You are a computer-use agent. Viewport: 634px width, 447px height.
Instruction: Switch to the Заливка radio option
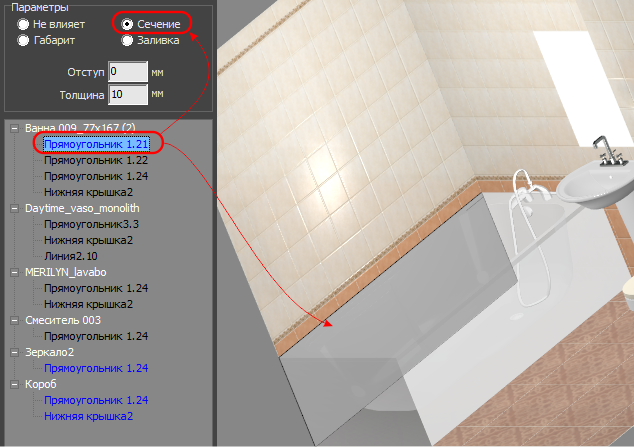(x=127, y=41)
